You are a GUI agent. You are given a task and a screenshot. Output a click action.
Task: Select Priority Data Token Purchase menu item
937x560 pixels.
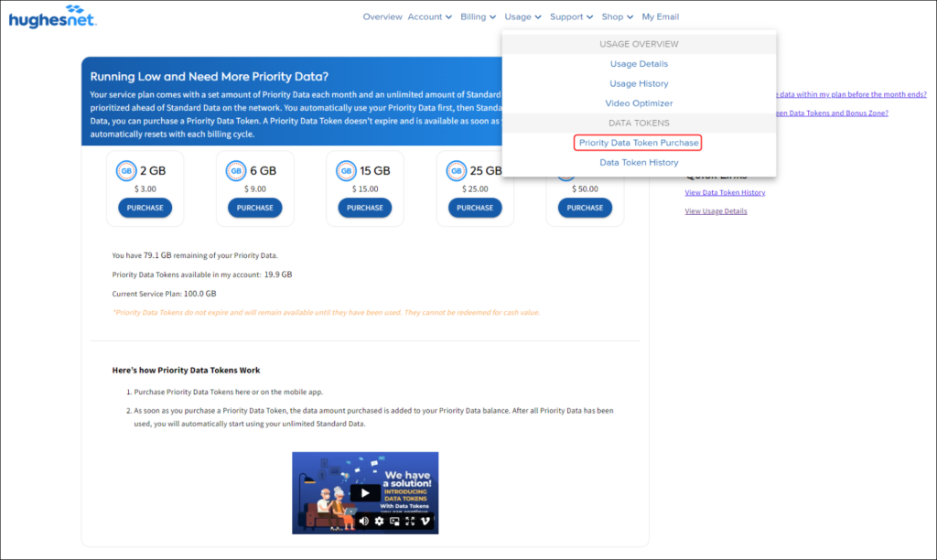click(x=639, y=143)
